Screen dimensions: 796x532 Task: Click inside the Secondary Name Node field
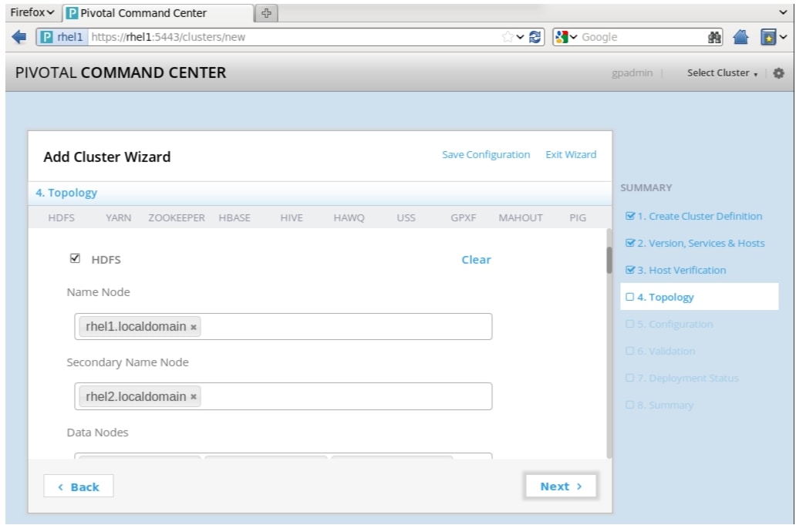(283, 396)
